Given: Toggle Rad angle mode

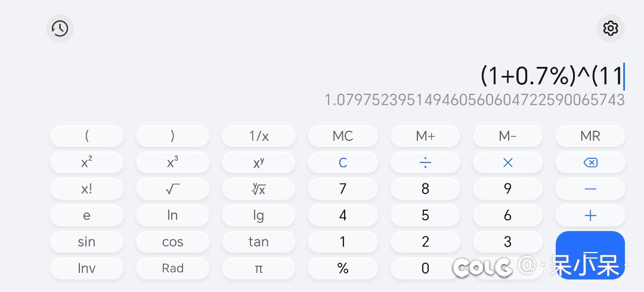Looking at the screenshot, I should click(x=172, y=268).
